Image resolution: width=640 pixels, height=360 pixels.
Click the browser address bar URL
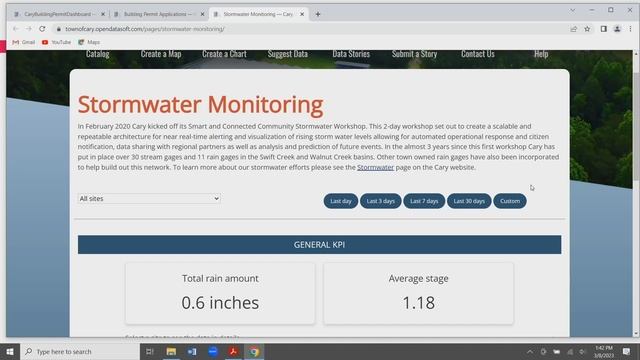point(145,29)
